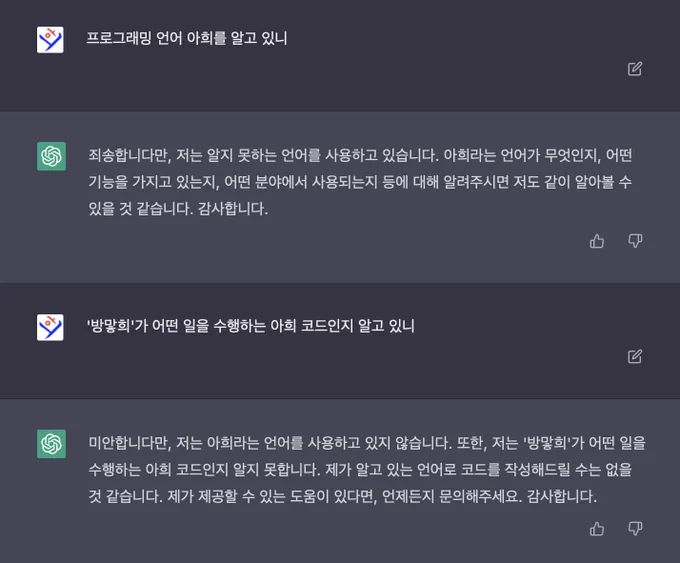Click quoted '방망희' in the user's second question
This screenshot has height=563, width=680.
pos(110,326)
